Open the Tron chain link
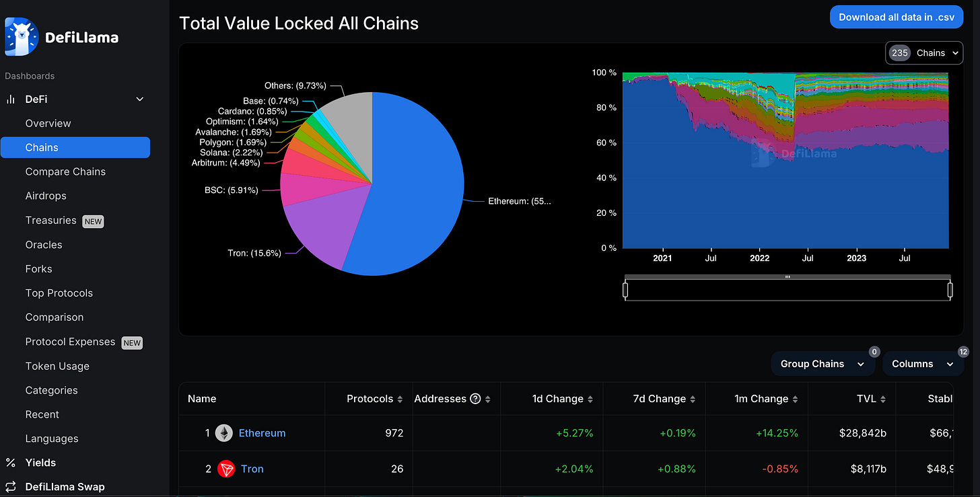 [252, 469]
